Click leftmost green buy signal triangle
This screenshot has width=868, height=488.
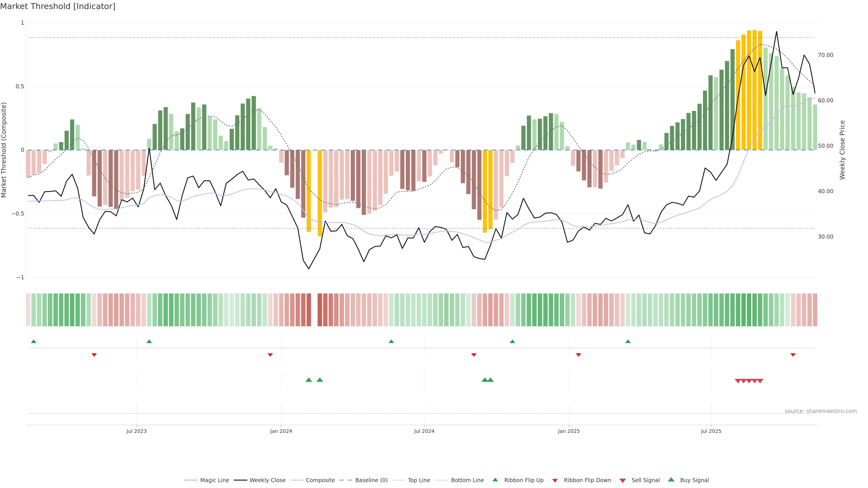click(309, 380)
